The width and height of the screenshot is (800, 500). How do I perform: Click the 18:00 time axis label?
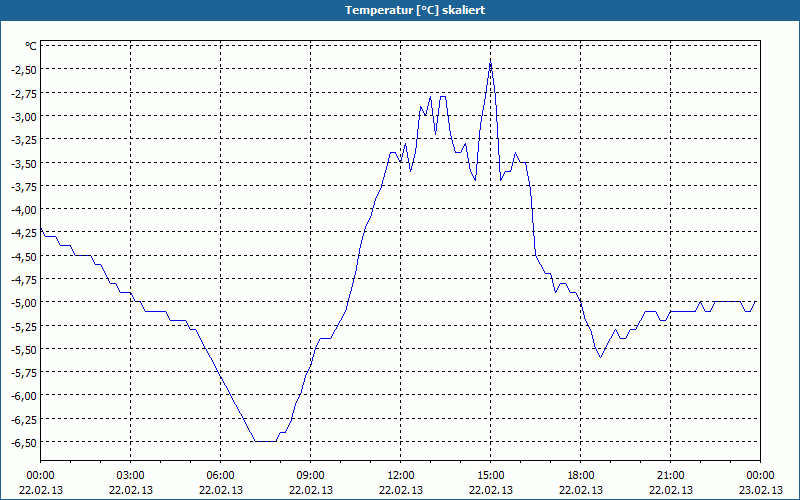coord(581,476)
